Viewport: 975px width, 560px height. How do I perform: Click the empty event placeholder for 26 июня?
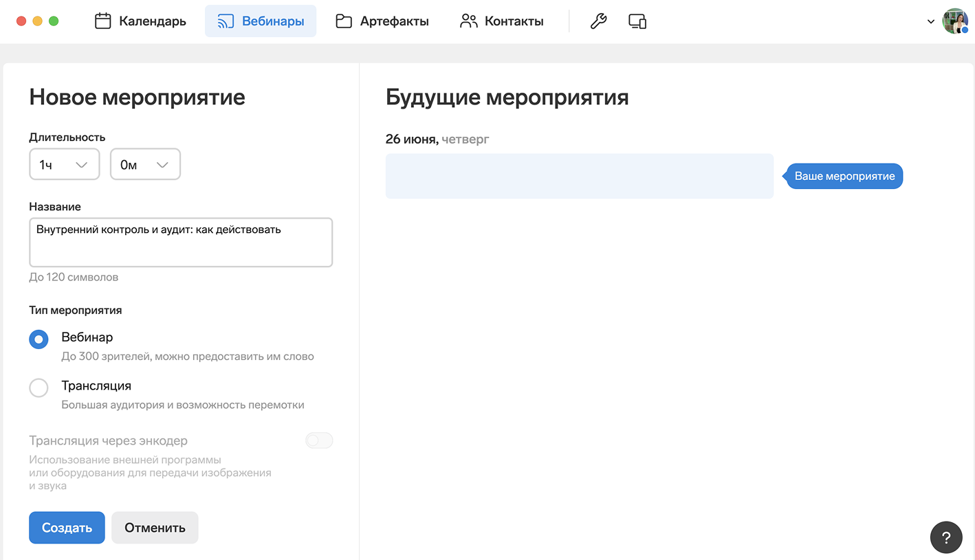[x=579, y=177]
